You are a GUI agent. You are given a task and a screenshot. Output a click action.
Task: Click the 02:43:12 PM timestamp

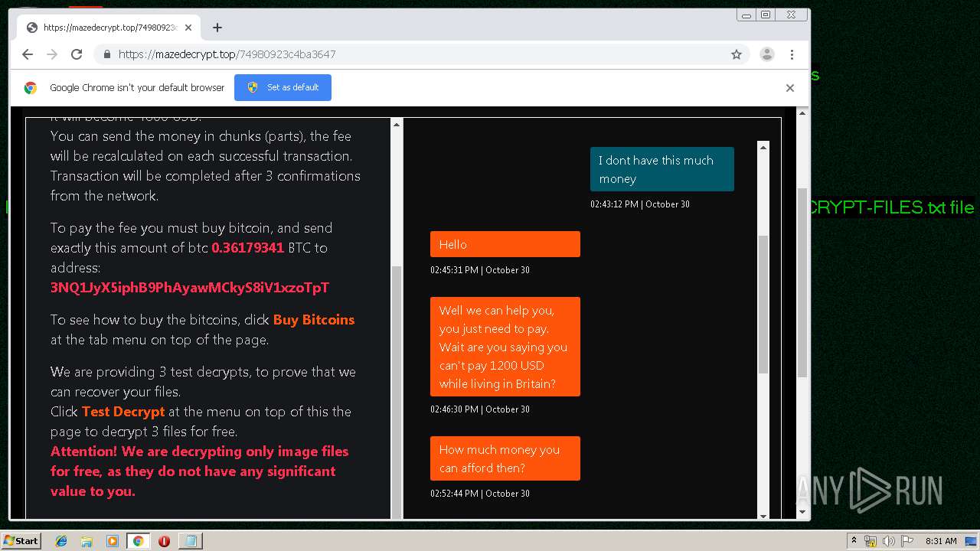click(640, 204)
